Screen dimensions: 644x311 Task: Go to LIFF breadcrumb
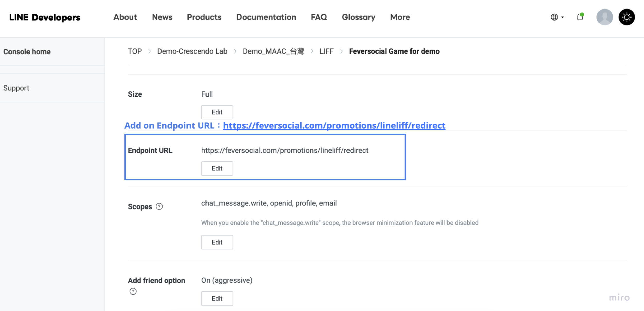(326, 51)
